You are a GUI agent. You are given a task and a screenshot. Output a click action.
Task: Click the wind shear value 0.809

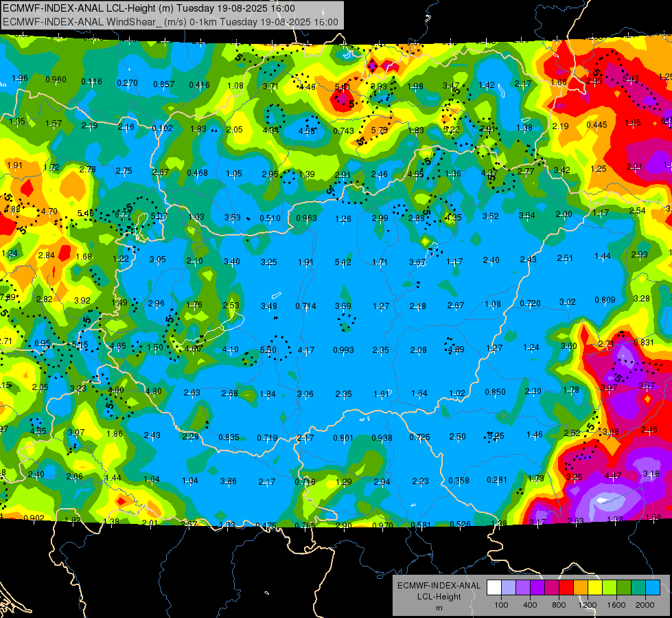(605, 300)
